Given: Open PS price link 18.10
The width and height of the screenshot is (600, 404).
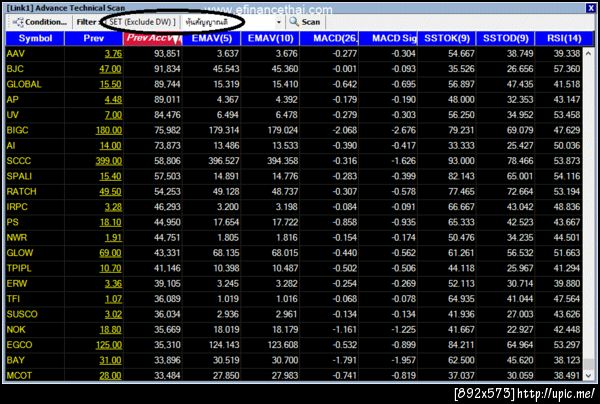Looking at the screenshot, I should click(110, 222).
